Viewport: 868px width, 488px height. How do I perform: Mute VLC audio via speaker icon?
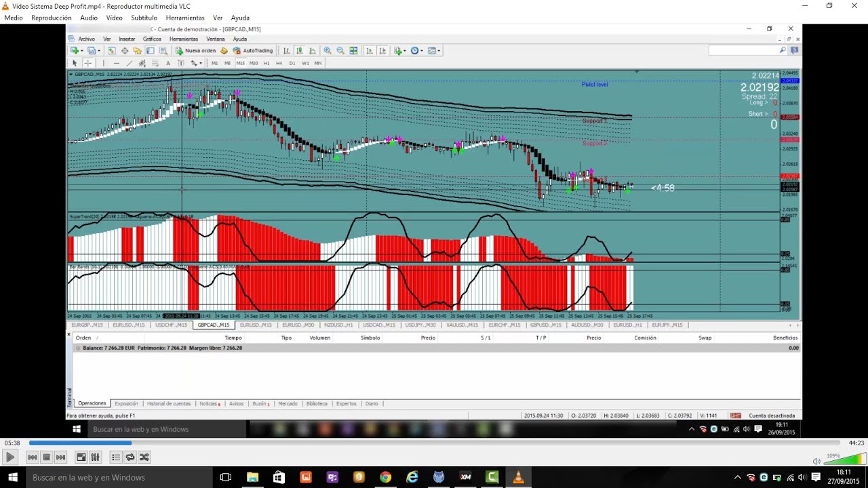point(816,461)
